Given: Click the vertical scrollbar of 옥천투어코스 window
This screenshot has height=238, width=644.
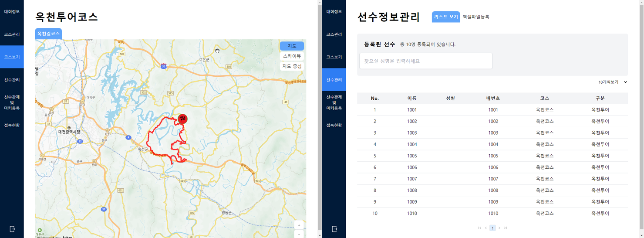Looking at the screenshot, I should (x=320, y=117).
